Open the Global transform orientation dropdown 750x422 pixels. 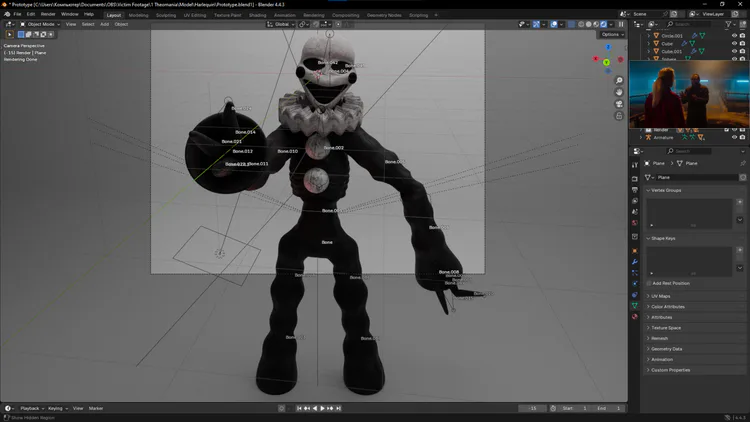click(280, 24)
